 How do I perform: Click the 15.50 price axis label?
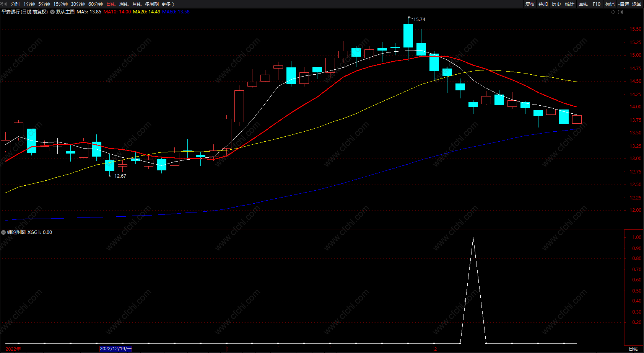pos(636,29)
